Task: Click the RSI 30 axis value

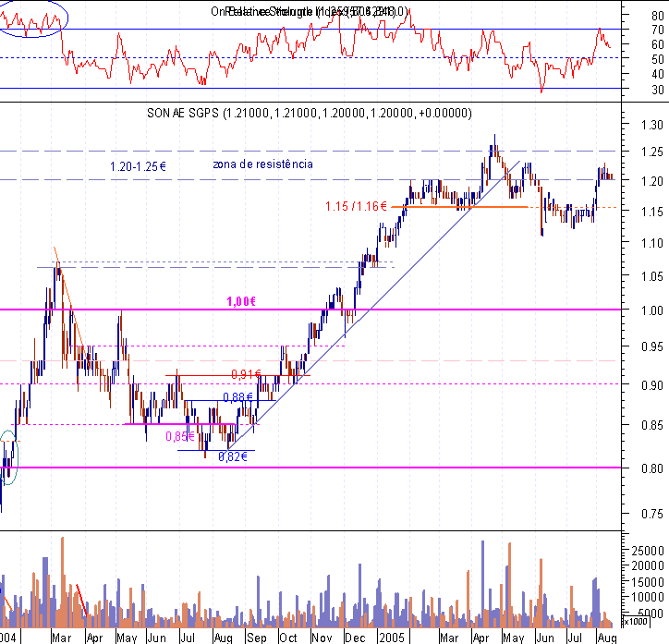Action: click(x=658, y=90)
